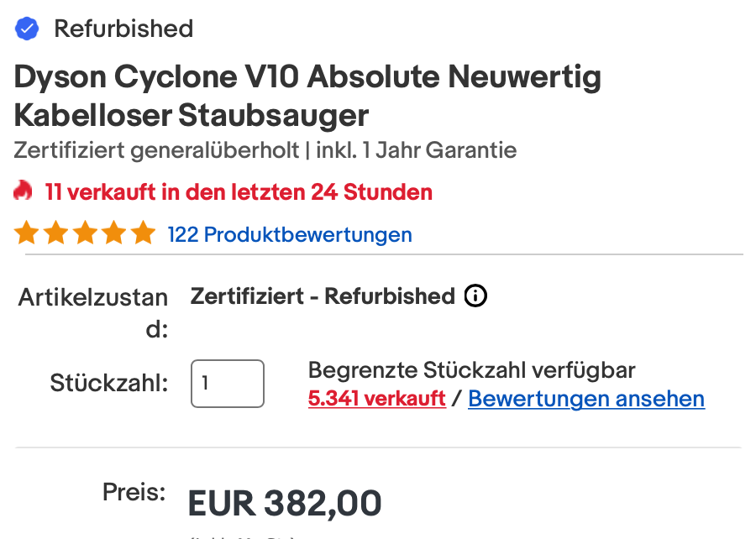Click the fourth orange rating star
This screenshot has width=756, height=539.
pos(114,233)
